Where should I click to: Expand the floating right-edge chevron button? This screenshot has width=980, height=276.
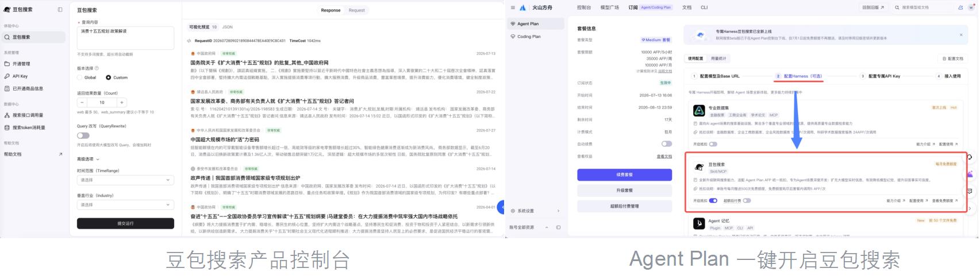click(970, 208)
